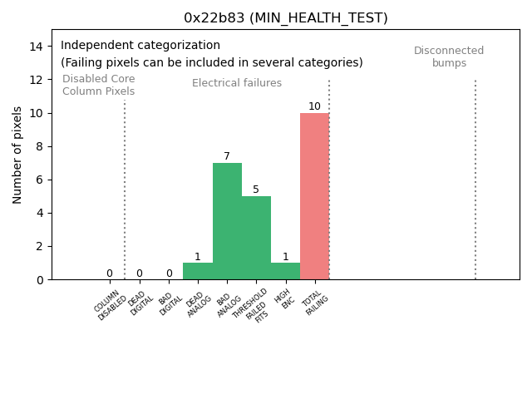Viewport: 532px width, 399px height.
Task: Select the DEAD DIGITAL x-axis tick label
Action: (140, 303)
